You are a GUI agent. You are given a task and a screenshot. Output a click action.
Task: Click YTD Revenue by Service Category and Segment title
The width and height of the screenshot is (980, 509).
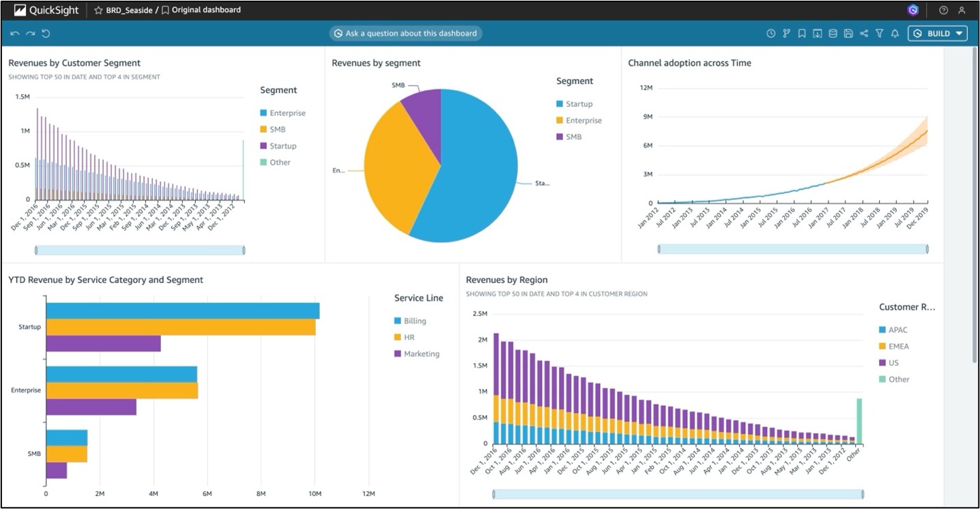tap(106, 280)
